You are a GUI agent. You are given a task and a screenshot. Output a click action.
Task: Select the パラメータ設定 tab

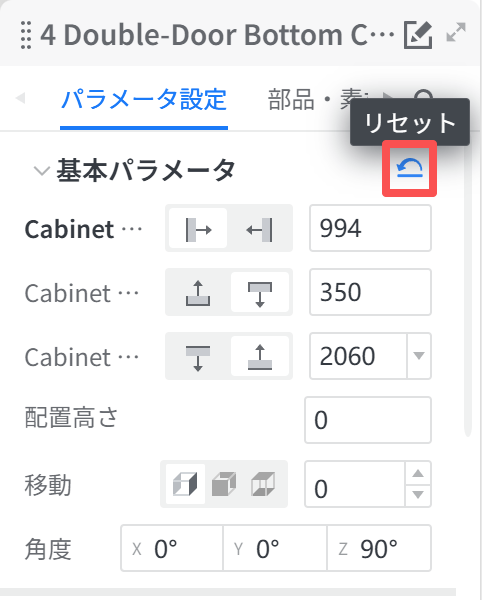pyautogui.click(x=144, y=99)
